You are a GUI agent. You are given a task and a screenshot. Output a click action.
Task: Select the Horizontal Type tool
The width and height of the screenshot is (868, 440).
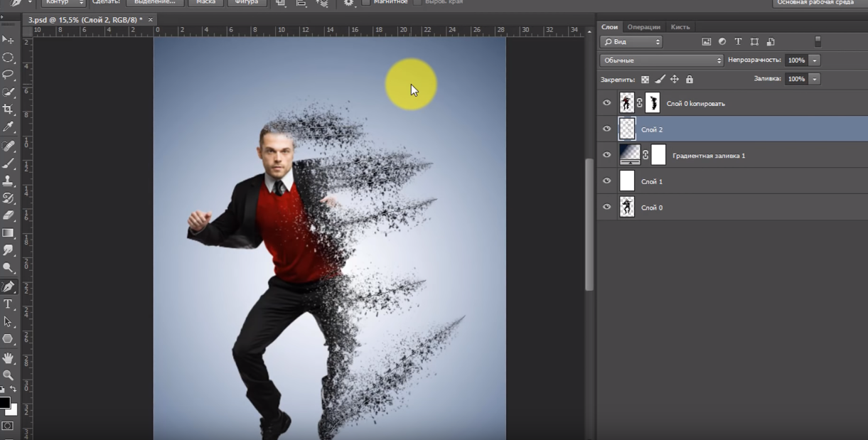(8, 304)
